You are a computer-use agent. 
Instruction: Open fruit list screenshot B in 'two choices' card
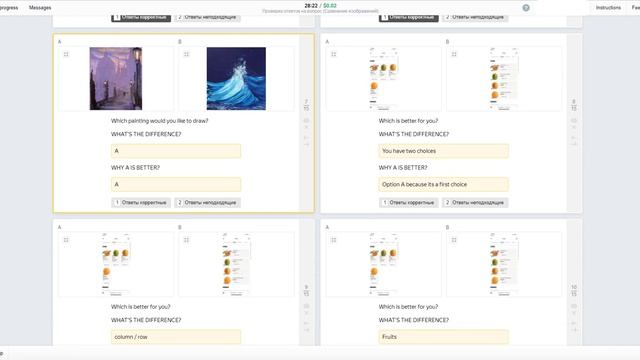click(x=504, y=78)
